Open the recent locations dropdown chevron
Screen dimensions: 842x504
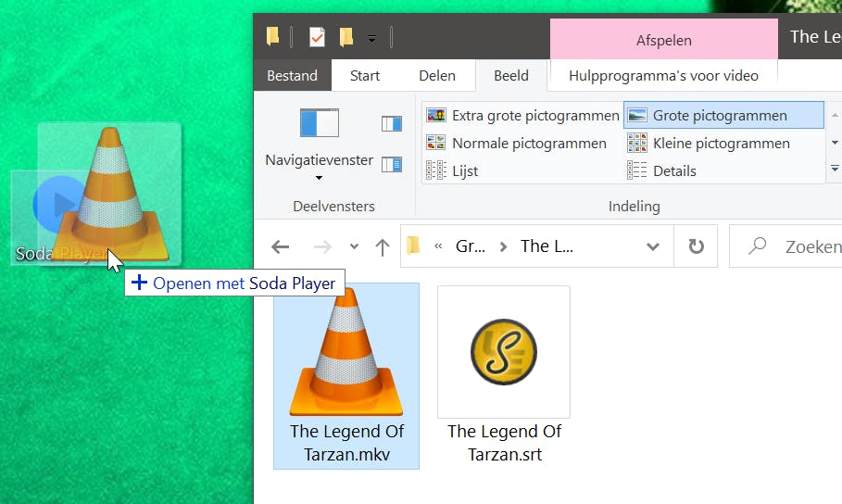click(x=354, y=246)
